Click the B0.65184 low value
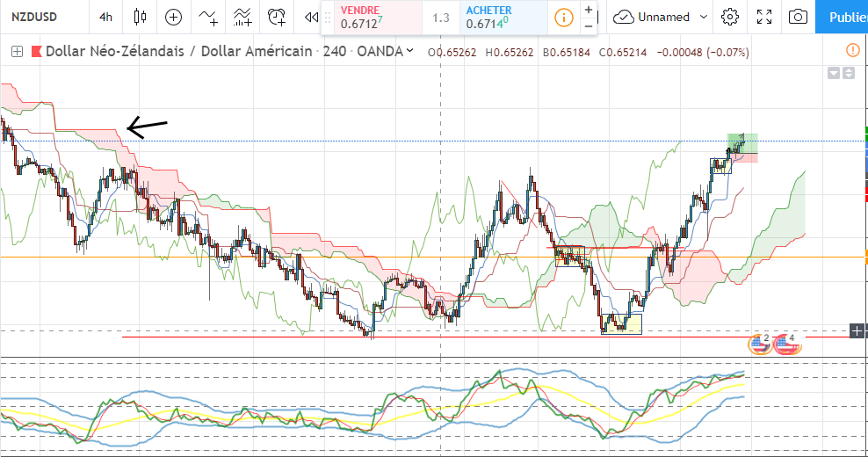Screen dimensions: 868x457 pos(567,52)
